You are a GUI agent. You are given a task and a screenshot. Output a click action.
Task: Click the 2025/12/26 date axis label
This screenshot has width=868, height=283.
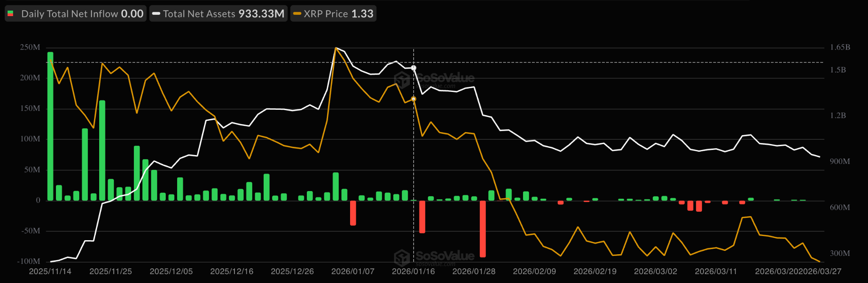(x=292, y=272)
